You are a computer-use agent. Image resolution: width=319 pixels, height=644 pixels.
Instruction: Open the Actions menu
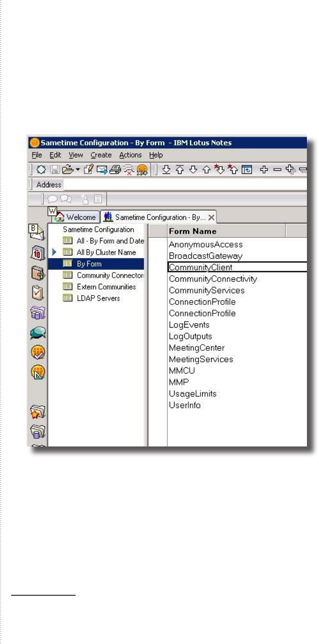click(x=130, y=155)
